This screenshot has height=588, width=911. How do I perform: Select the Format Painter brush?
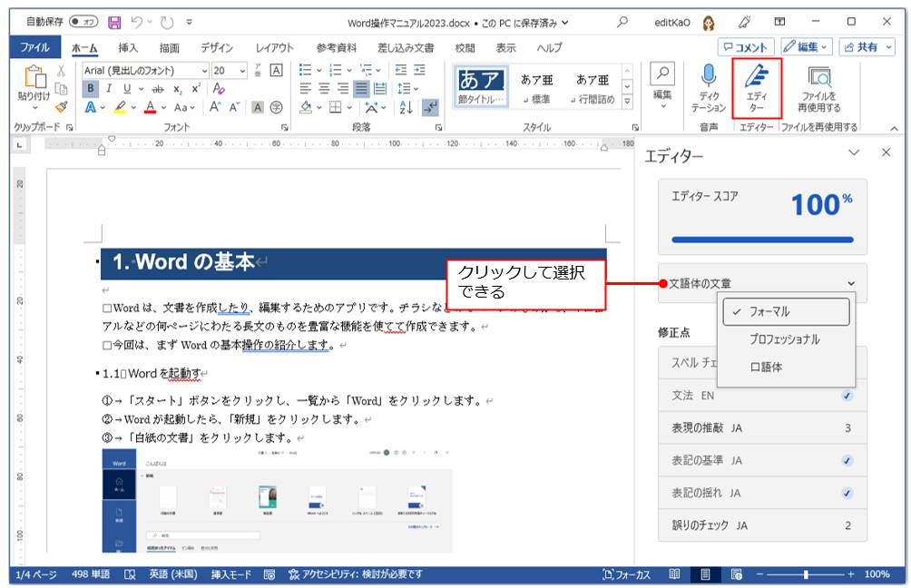coord(61,107)
